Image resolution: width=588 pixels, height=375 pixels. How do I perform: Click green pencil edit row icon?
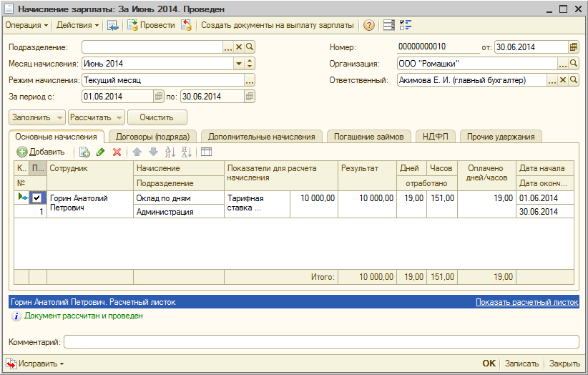[100, 152]
